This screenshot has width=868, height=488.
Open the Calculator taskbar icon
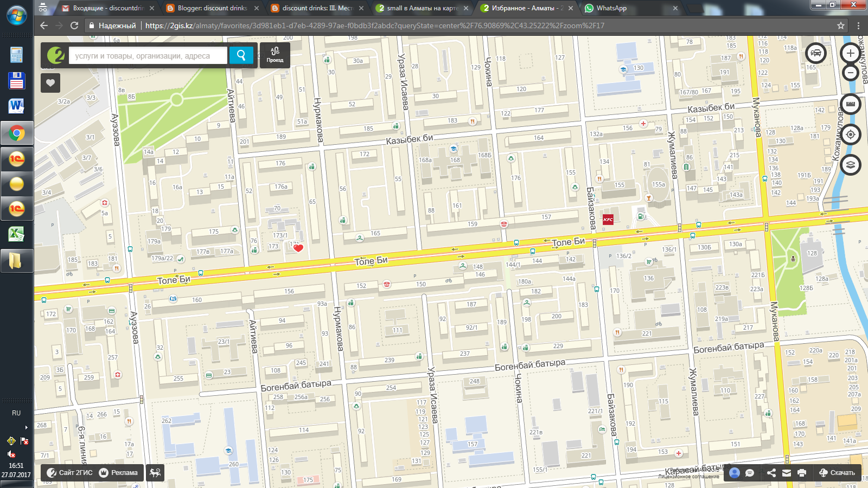pos(17,55)
